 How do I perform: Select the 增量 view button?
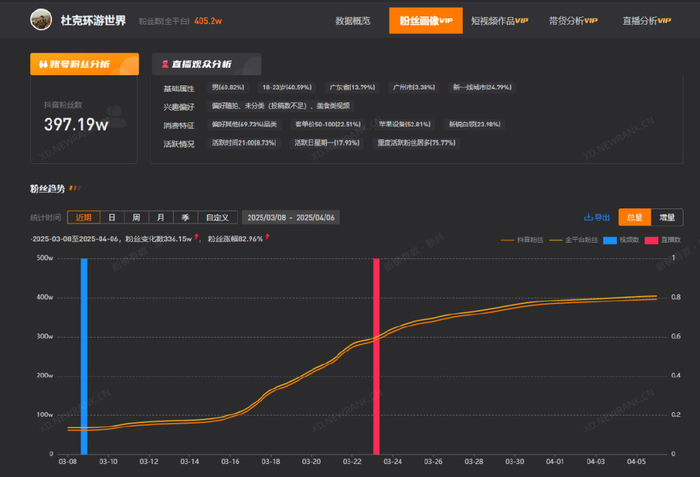[667, 217]
